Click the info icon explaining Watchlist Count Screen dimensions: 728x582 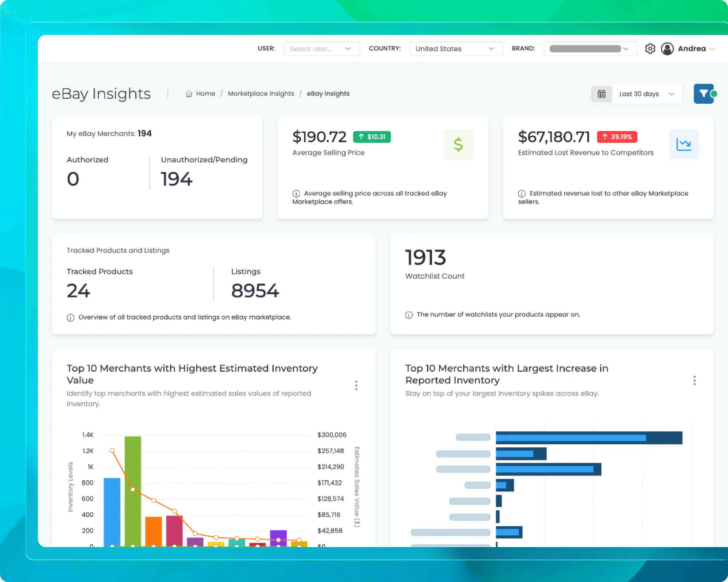pyautogui.click(x=408, y=314)
